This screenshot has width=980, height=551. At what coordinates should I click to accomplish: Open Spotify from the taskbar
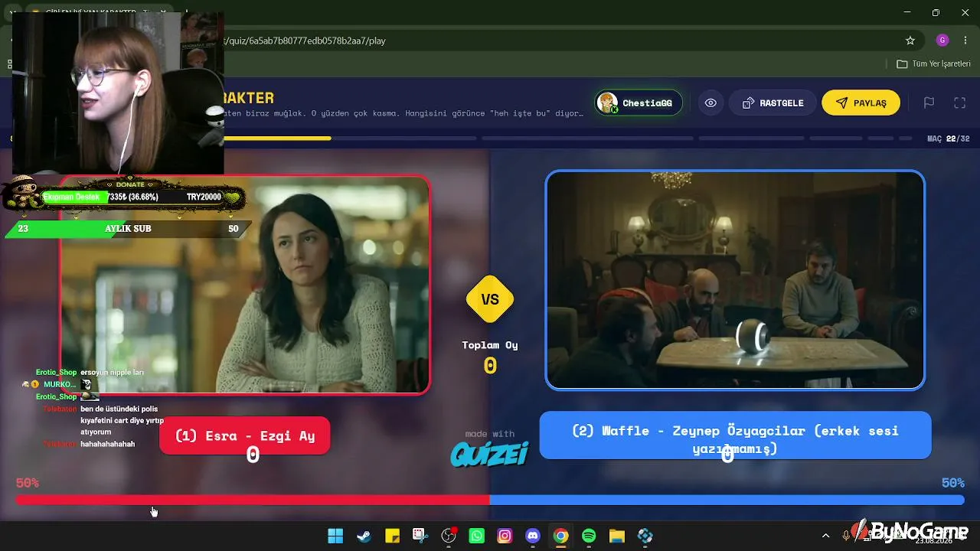tap(589, 536)
